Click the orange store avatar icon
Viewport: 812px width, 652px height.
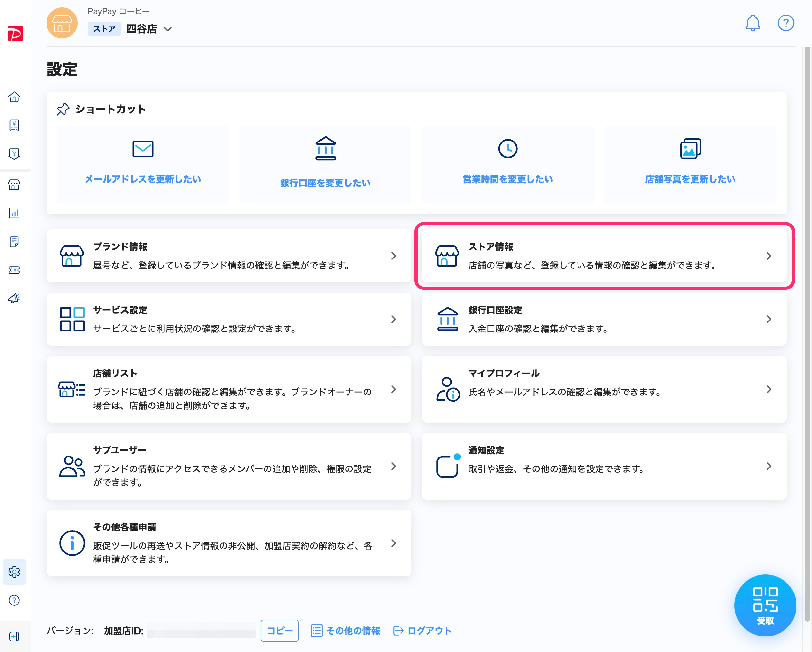tap(62, 23)
